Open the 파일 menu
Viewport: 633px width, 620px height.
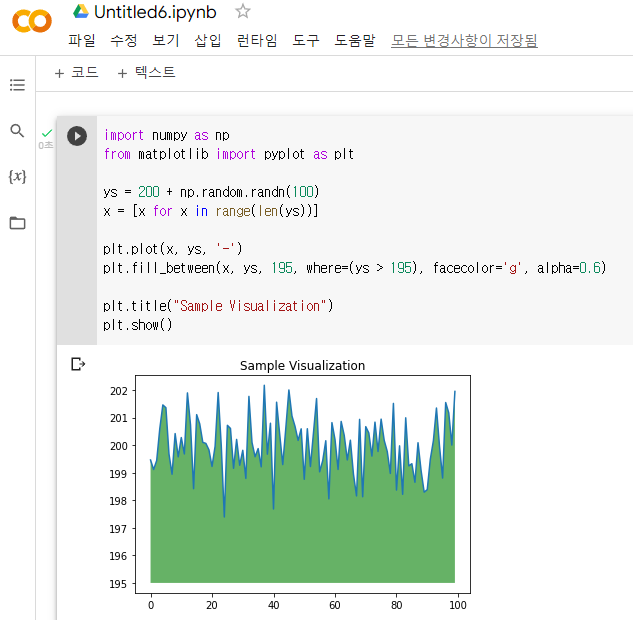[82, 40]
